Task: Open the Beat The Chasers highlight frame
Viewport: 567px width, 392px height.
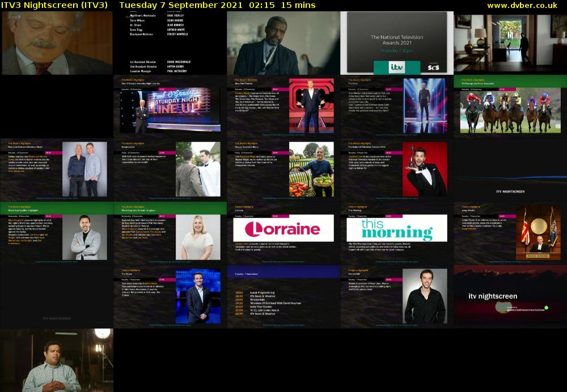Action: click(283, 106)
